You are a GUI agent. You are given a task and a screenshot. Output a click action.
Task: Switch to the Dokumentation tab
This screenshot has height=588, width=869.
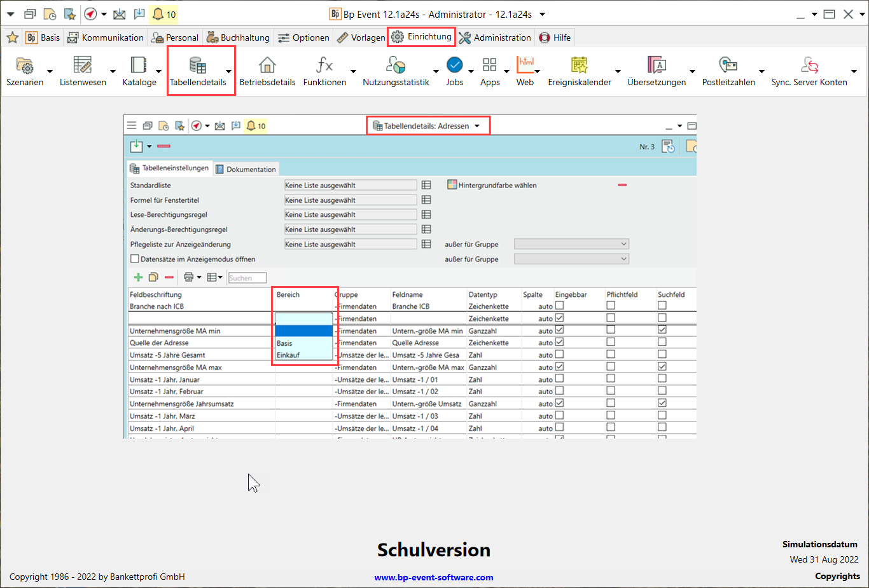point(246,169)
